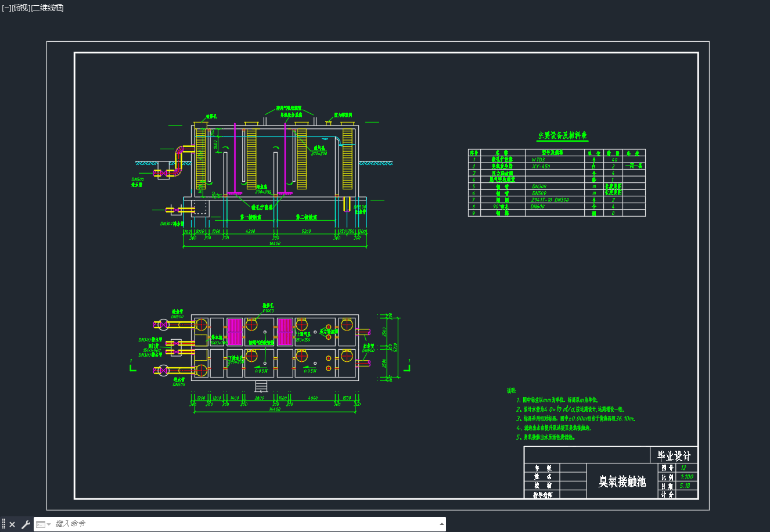Select the 数量 table header
Image resolution: width=770 pixels, height=532 pixels.
pos(613,153)
